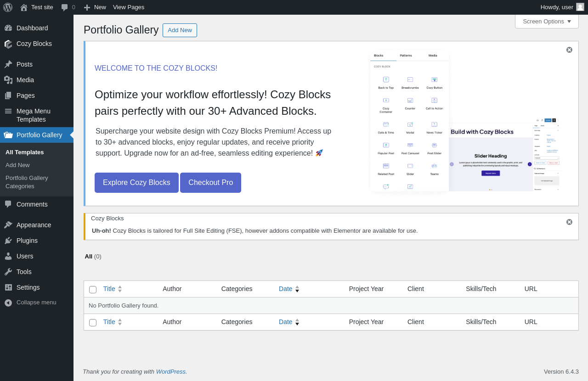Viewport: 588px width, 381px height.
Task: Click the Tools wrench icon
Action: (8, 272)
